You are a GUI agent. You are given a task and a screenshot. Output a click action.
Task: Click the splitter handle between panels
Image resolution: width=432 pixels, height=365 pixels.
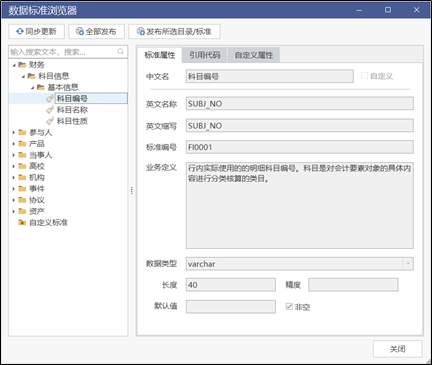click(x=132, y=190)
